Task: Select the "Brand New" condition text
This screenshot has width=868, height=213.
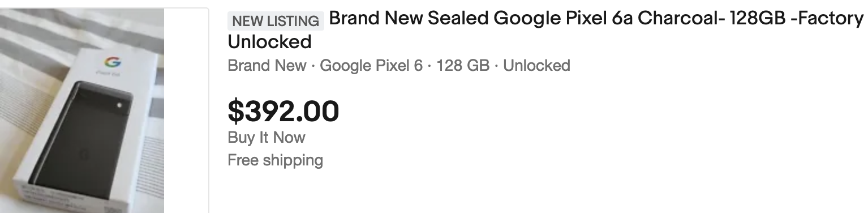Action: pyautogui.click(x=267, y=66)
